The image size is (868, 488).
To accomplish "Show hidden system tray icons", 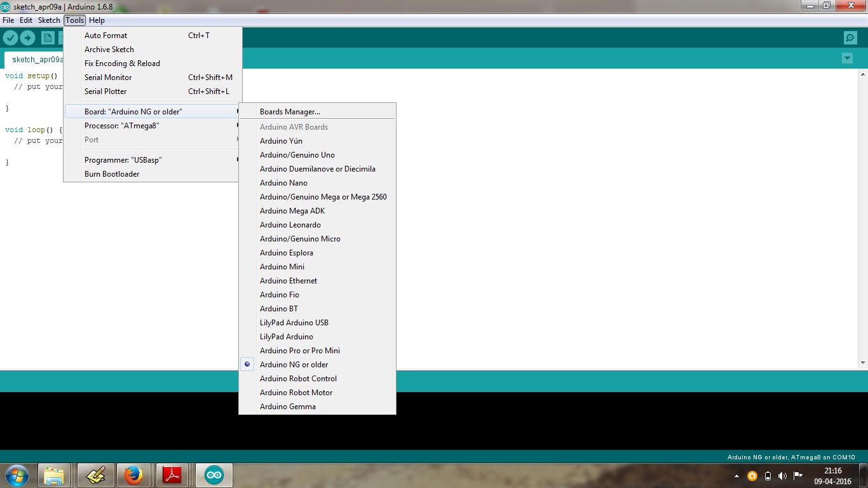I will (736, 475).
